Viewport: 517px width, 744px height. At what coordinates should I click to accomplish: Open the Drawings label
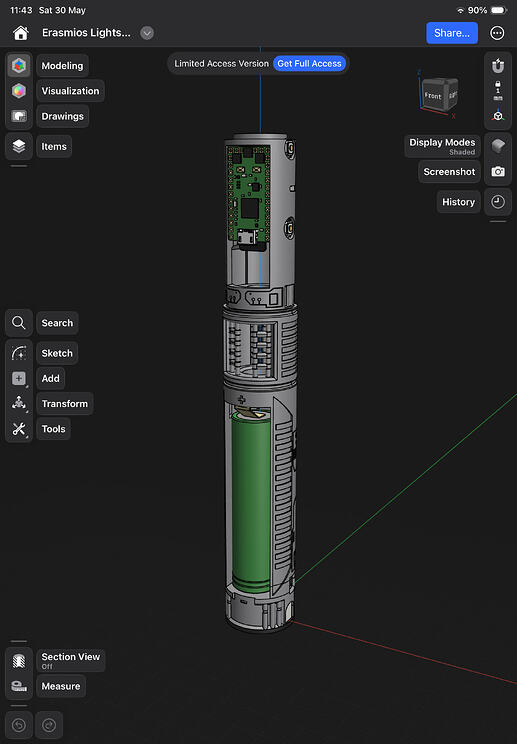click(62, 116)
